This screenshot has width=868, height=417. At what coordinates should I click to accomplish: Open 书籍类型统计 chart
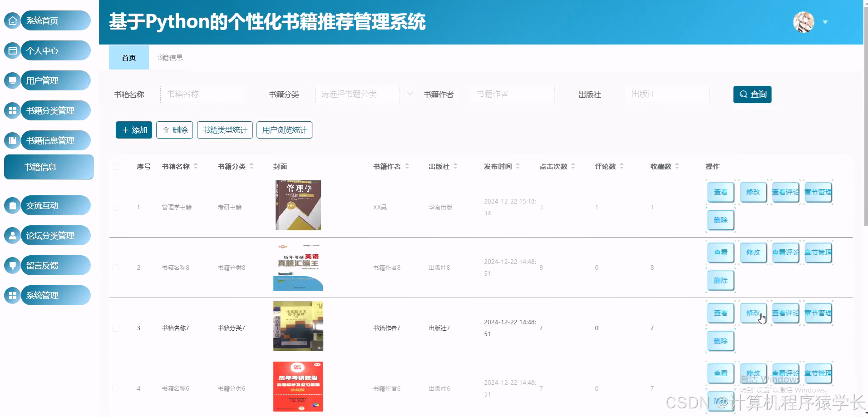[x=225, y=130]
